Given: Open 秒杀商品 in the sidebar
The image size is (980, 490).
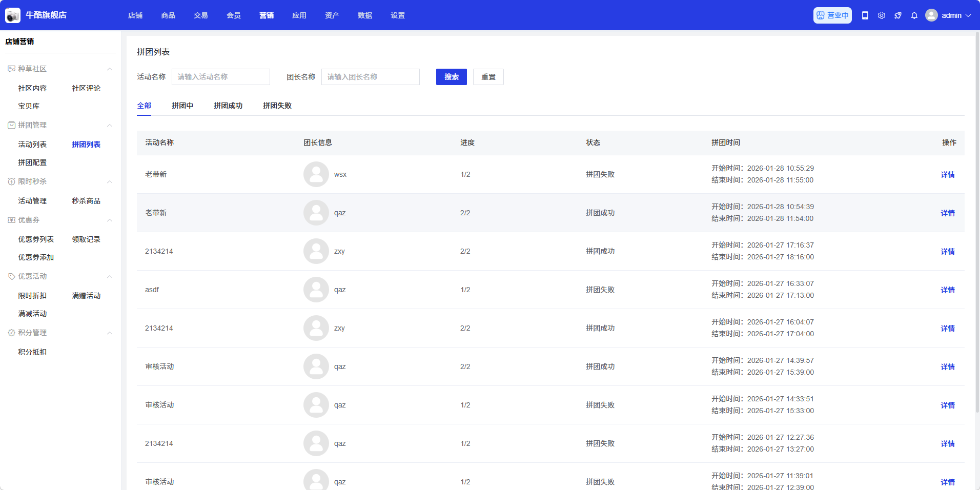Looking at the screenshot, I should 86,201.
